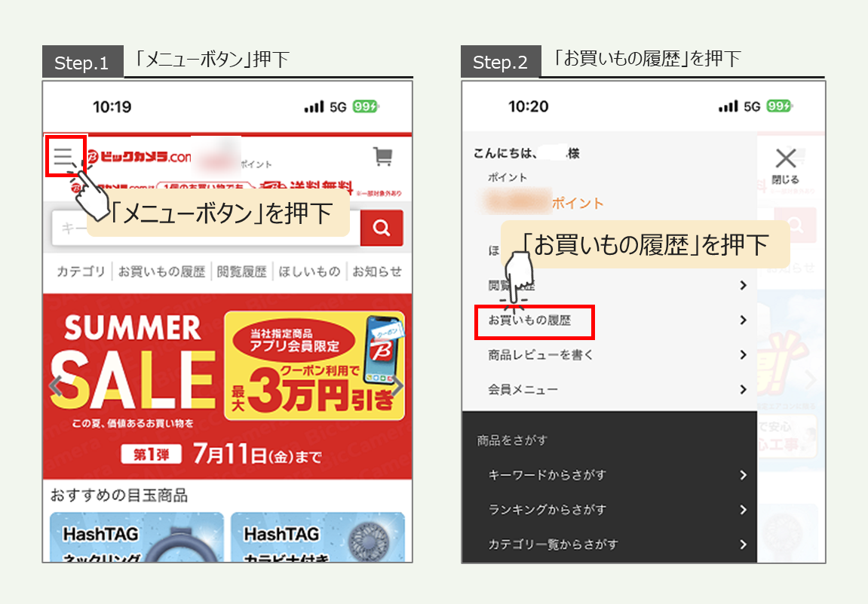The height and width of the screenshot is (604, 868).
Task: Tap the red search magnifier icon
Action: (x=382, y=228)
